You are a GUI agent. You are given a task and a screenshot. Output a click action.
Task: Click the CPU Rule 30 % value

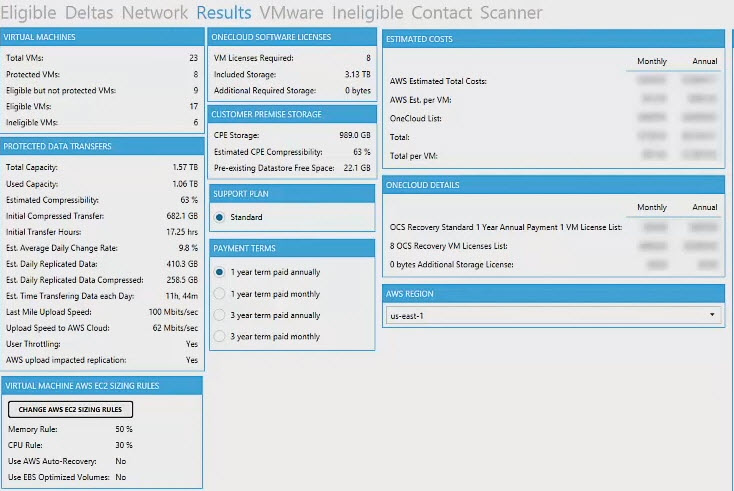pos(124,445)
